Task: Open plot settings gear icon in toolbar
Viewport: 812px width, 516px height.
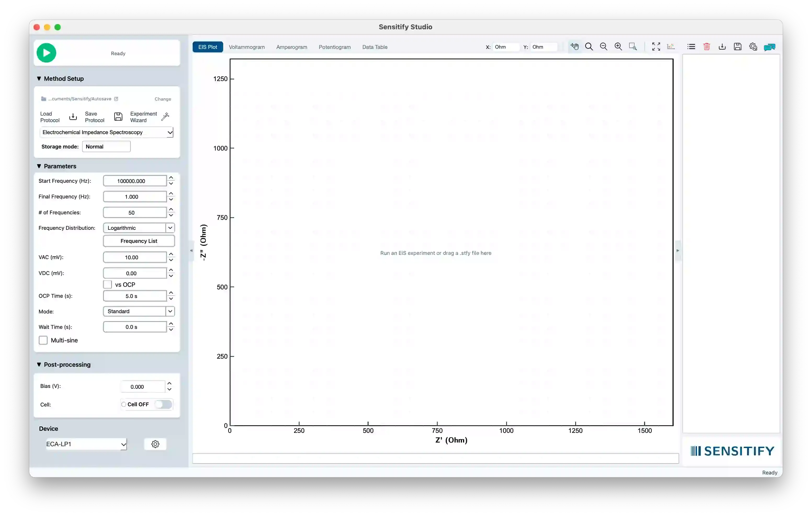Action: point(753,47)
